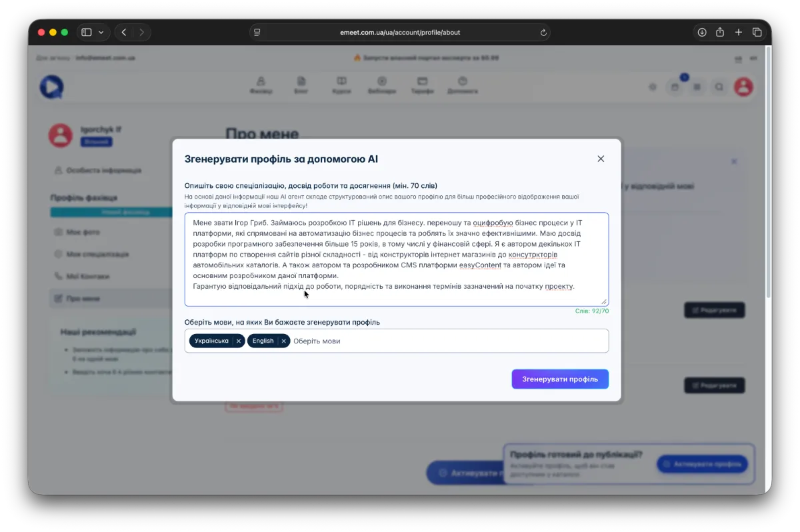Open a new tab with plus icon
The width and height of the screenshot is (800, 532).
point(739,32)
